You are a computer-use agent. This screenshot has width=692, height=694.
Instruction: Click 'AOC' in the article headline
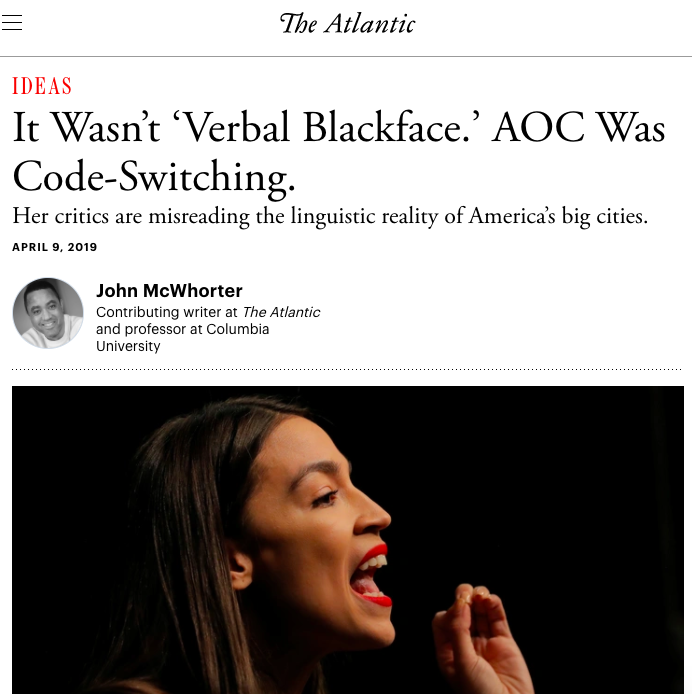[538, 128]
